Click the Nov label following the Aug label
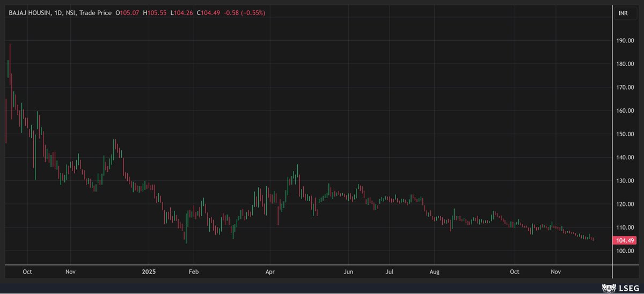 click(x=556, y=272)
